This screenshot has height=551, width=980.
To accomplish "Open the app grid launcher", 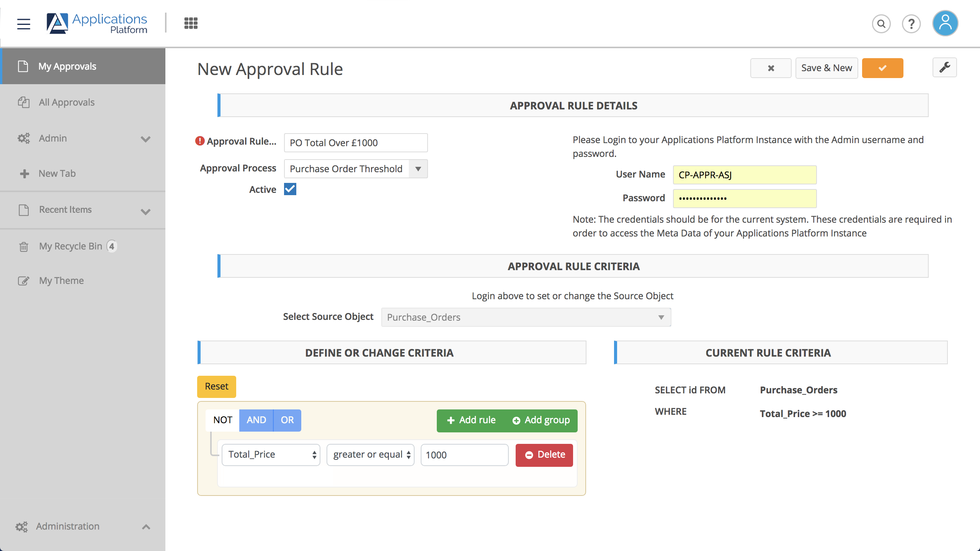I will coord(190,23).
